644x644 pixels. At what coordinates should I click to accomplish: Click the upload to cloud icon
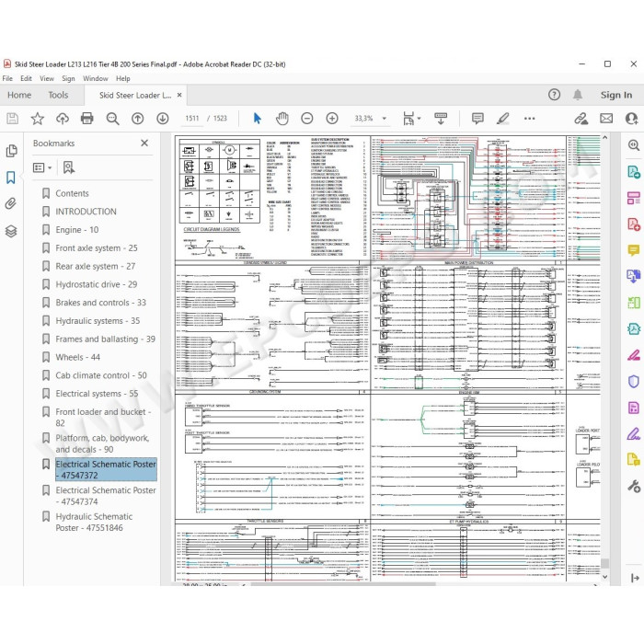(63, 119)
